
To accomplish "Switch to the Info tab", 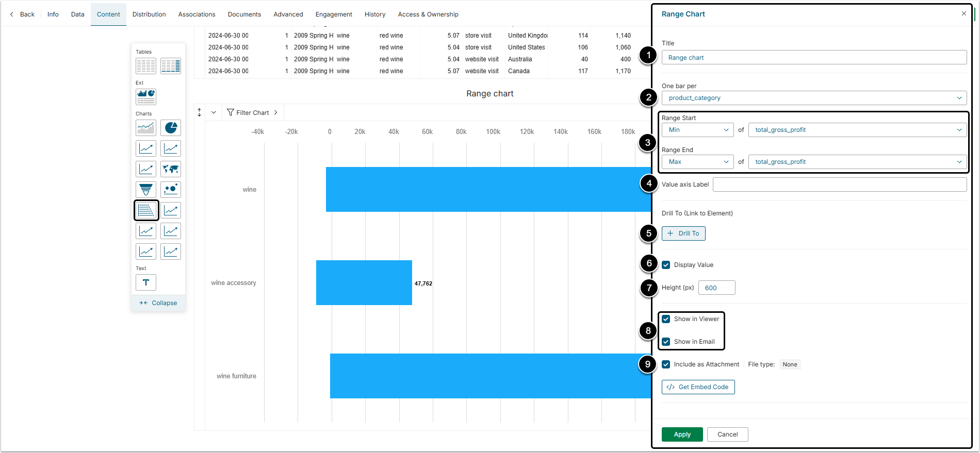I will (x=53, y=14).
